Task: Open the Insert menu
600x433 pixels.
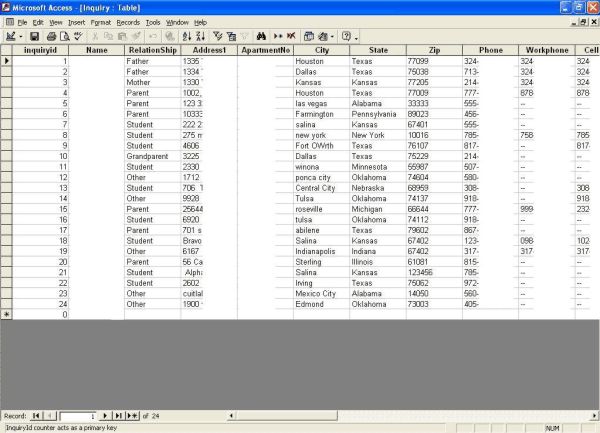Action: coord(77,23)
